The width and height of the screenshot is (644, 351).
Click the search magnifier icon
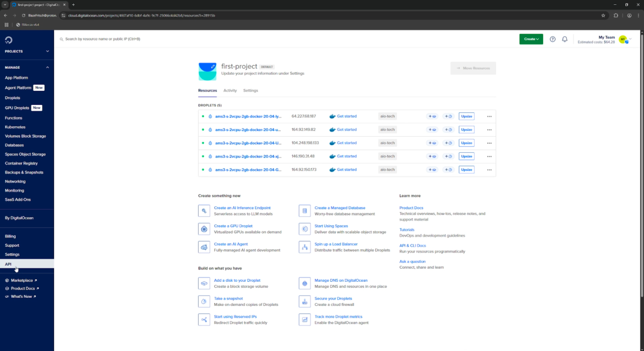click(x=62, y=39)
